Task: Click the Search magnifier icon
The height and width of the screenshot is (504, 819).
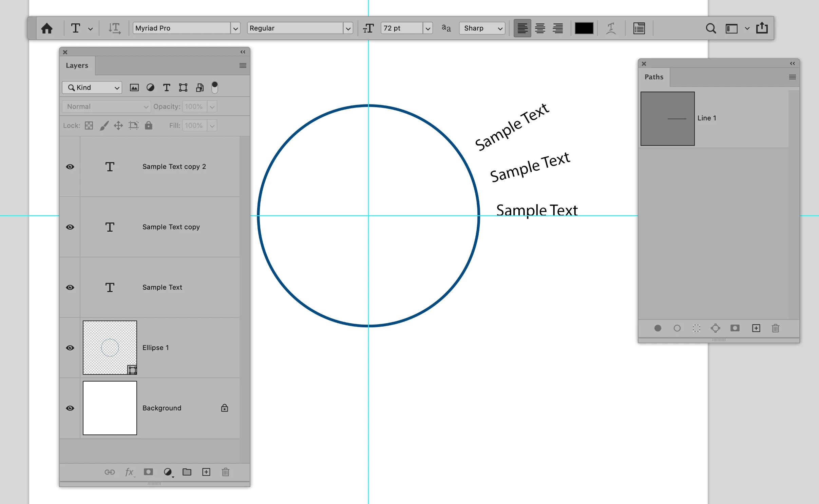Action: [711, 28]
